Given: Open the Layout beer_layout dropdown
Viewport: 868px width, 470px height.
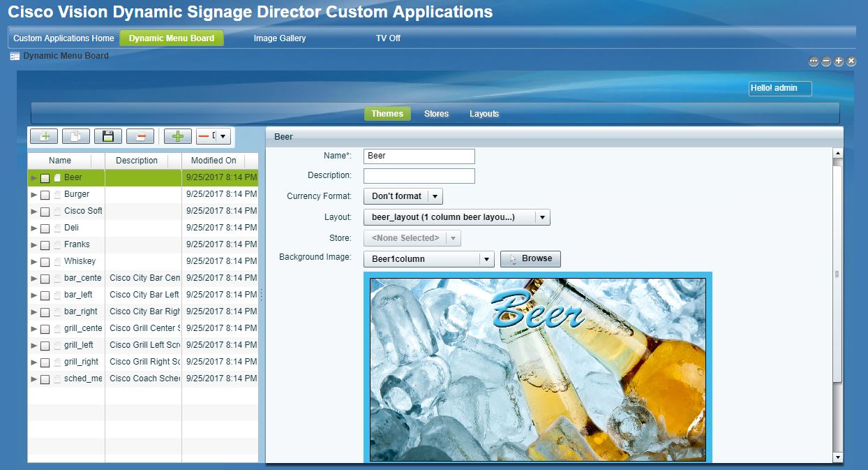Looking at the screenshot, I should [x=457, y=217].
